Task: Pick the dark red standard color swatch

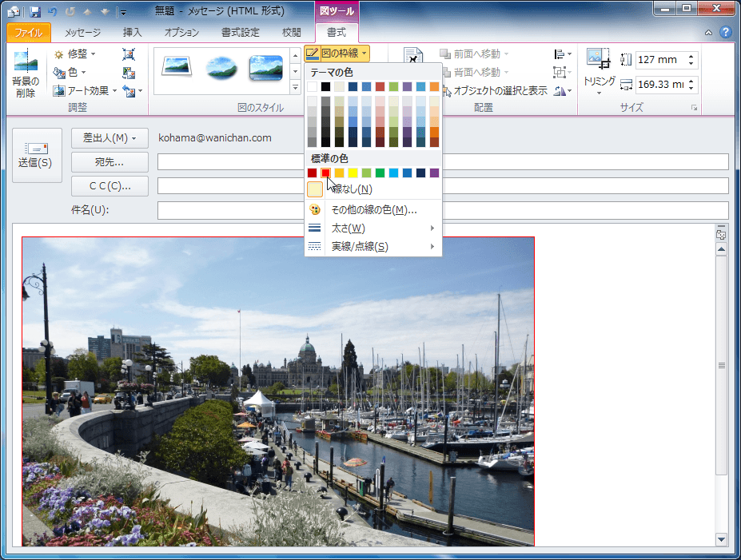Action: pos(312,173)
